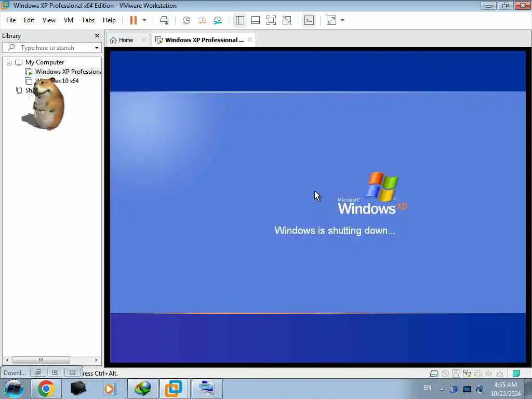Click the keyboard-monitor taskbar icon
Screen dimensions: 532x399
(x=207, y=389)
